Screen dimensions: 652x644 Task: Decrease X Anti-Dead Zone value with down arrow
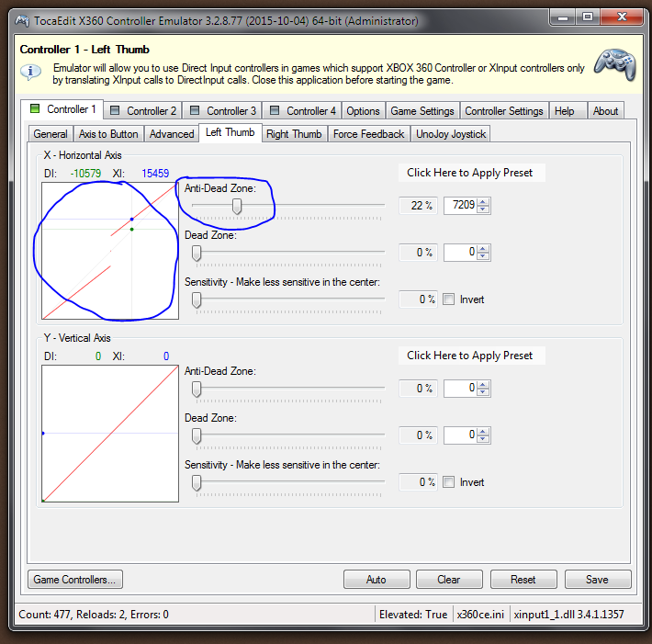(483, 209)
